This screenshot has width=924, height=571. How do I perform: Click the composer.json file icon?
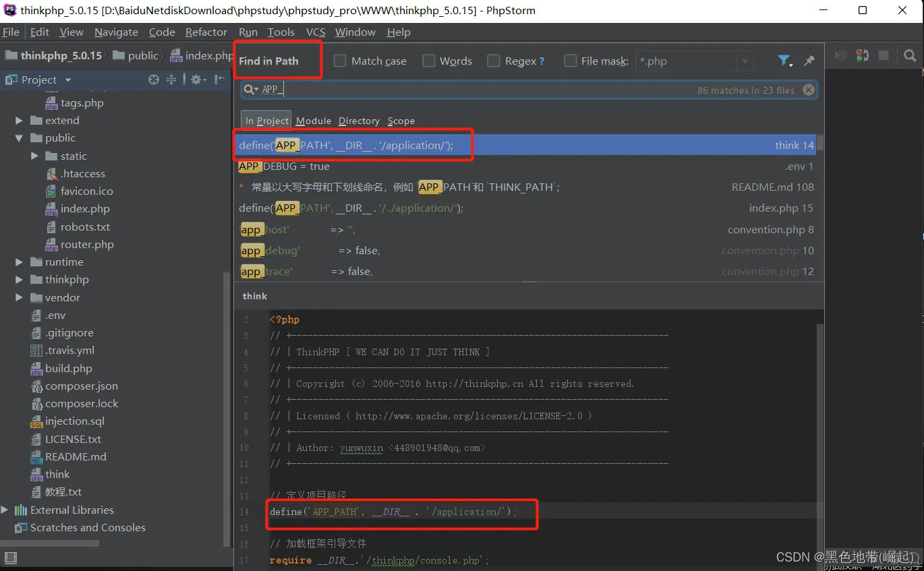[x=36, y=386]
